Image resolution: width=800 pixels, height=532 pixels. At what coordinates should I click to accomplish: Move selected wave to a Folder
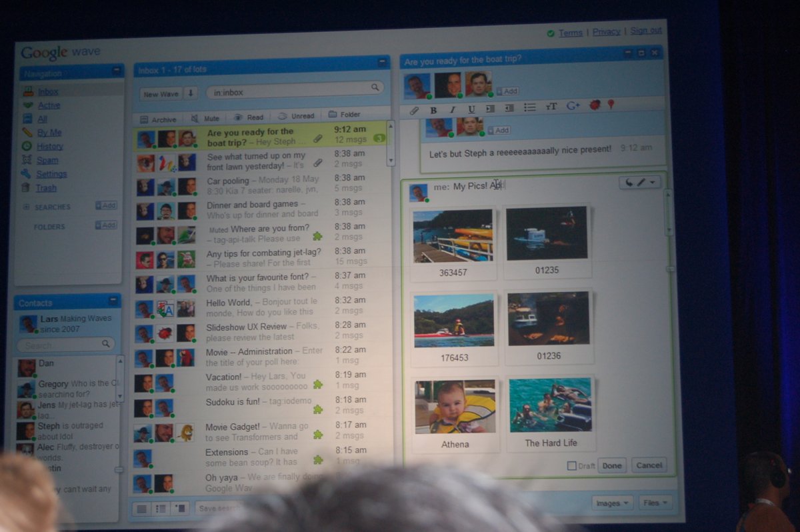[x=344, y=115]
